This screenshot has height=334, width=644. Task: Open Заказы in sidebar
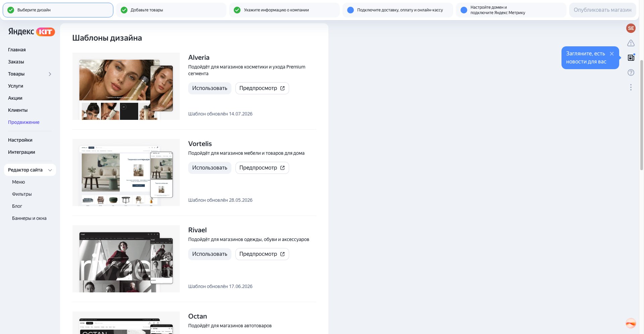16,62
